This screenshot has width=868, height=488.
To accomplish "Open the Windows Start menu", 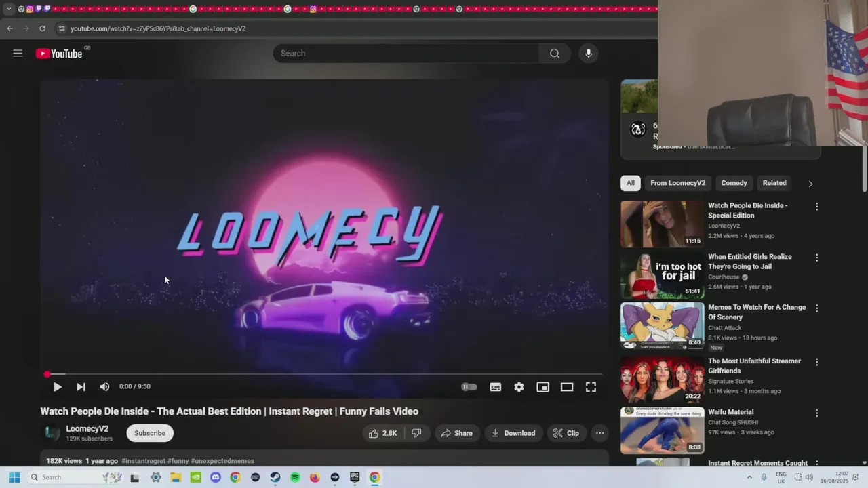I will tap(14, 477).
